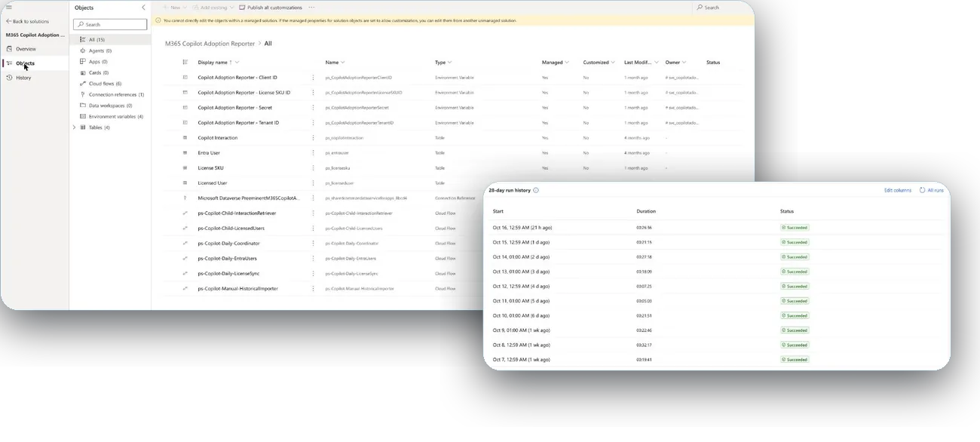Expand the Tables (4) tree node
This screenshot has height=442, width=980.
click(x=74, y=127)
